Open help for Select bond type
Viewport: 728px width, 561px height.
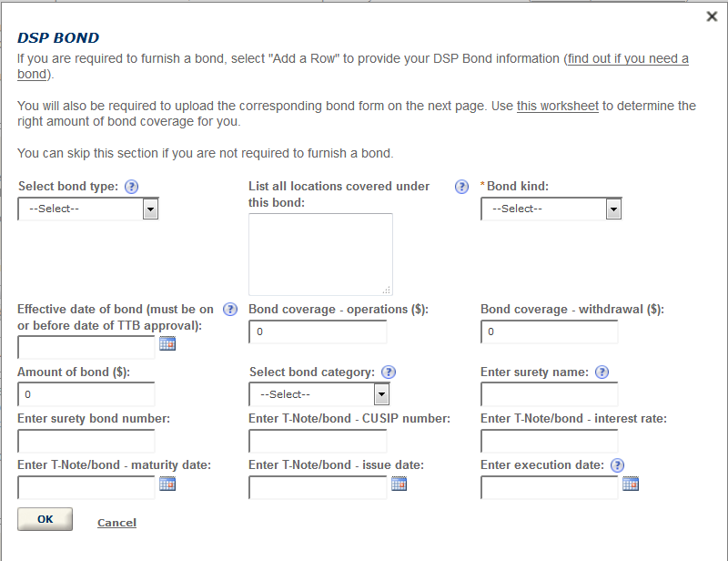tap(132, 187)
